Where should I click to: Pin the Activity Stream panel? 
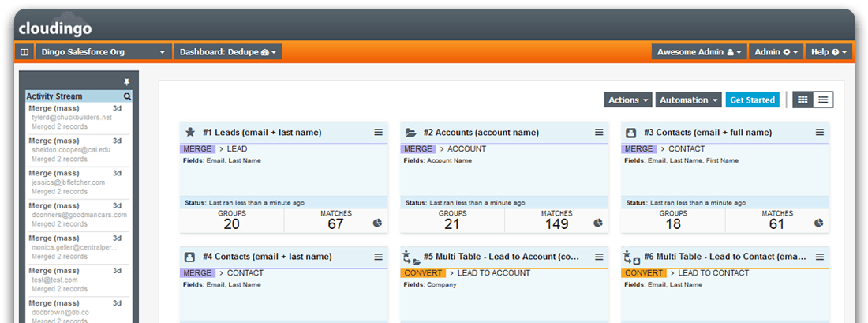tap(127, 82)
